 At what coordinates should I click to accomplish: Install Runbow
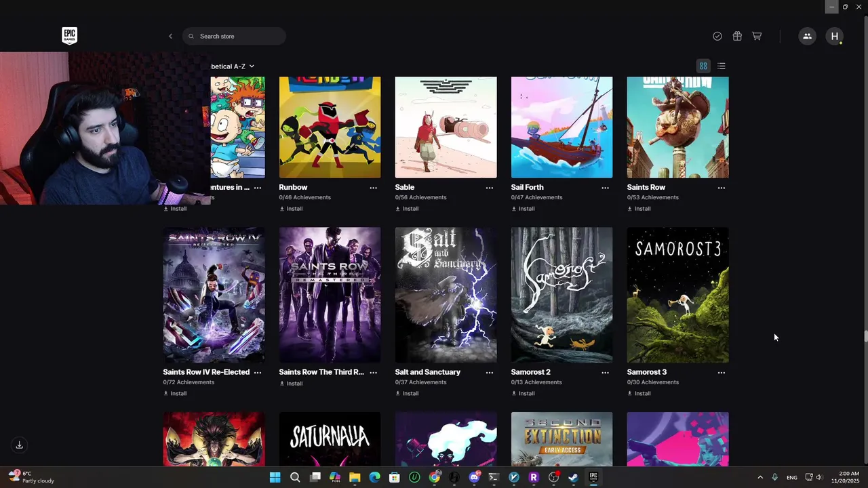291,209
